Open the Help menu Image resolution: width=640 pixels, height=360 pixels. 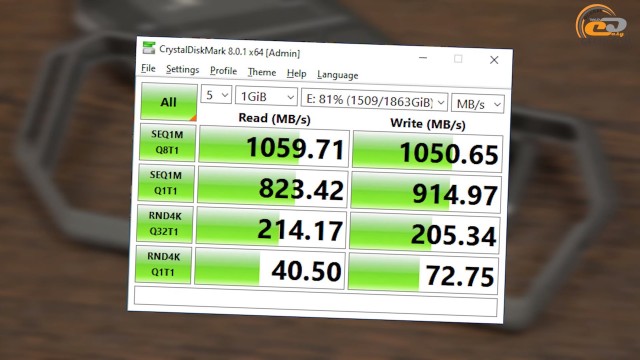pos(296,73)
